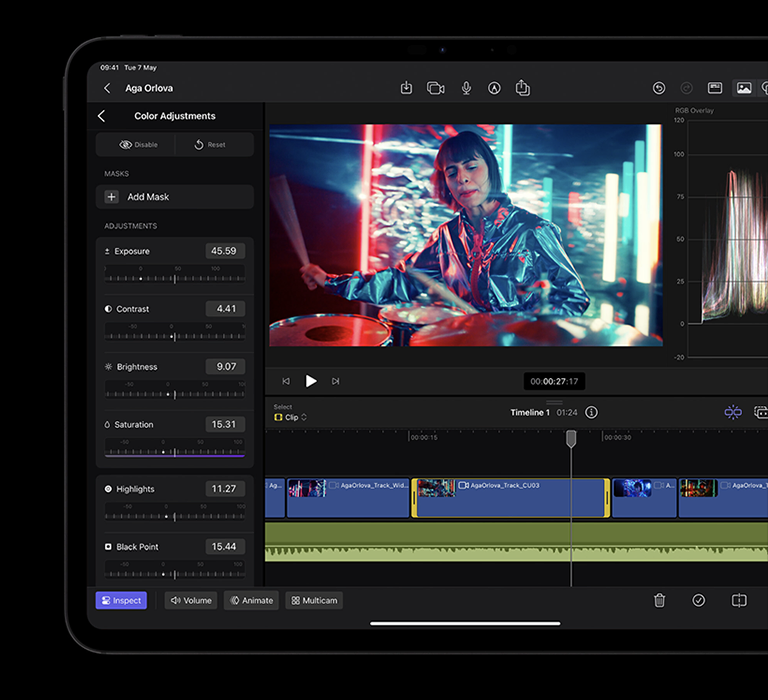Play the video preview
The width and height of the screenshot is (768, 700).
coord(311,381)
